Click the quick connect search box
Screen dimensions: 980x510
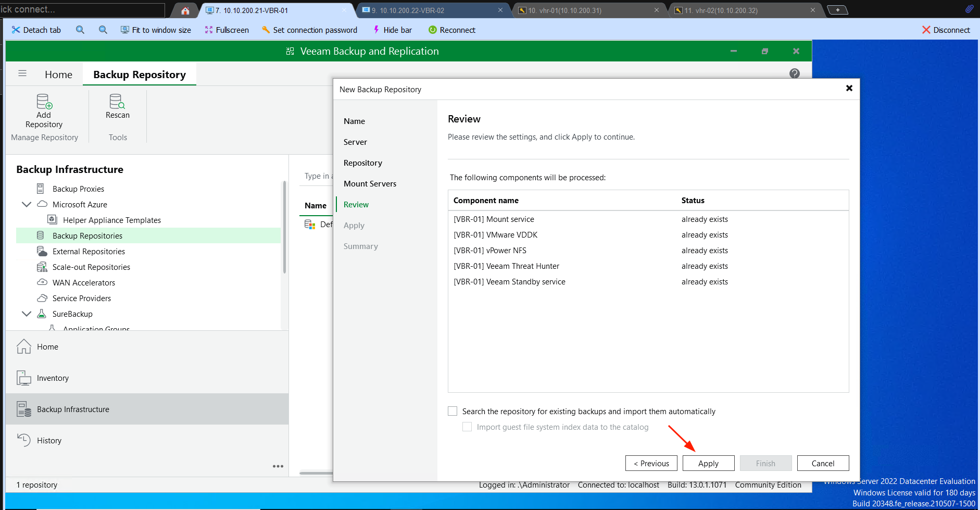coord(82,9)
